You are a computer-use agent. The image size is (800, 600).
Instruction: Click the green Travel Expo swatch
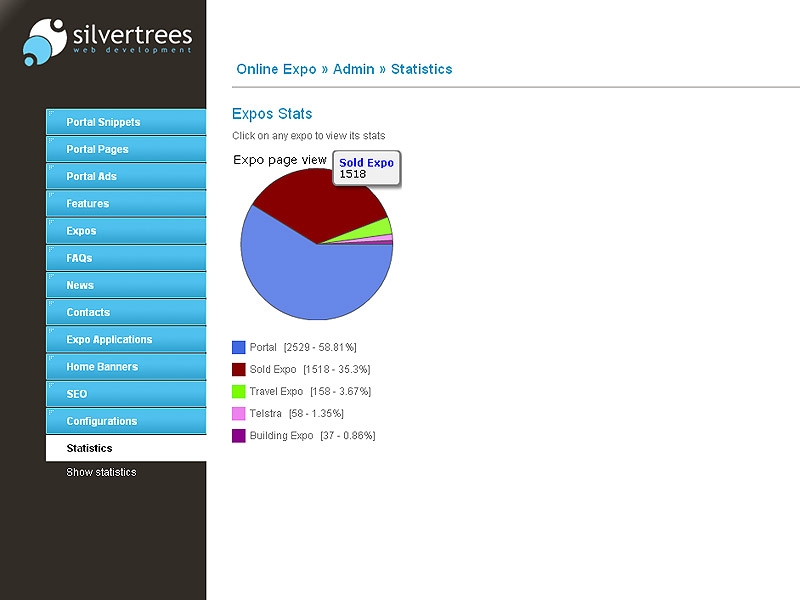pyautogui.click(x=239, y=391)
